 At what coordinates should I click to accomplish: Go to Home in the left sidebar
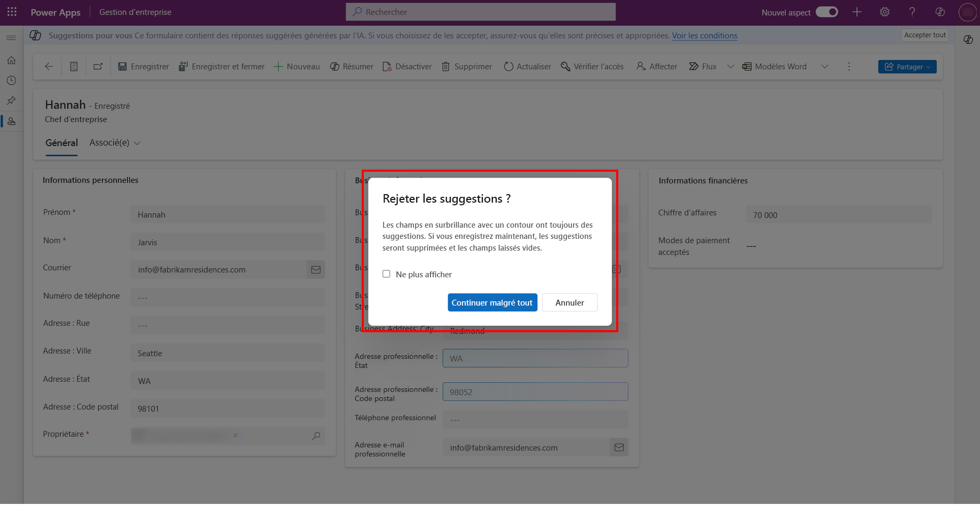11,60
